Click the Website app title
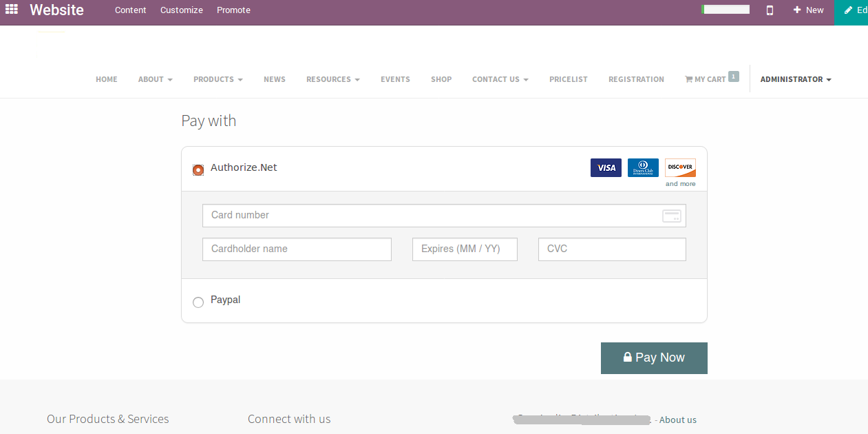This screenshot has height=434, width=868. pyautogui.click(x=56, y=10)
